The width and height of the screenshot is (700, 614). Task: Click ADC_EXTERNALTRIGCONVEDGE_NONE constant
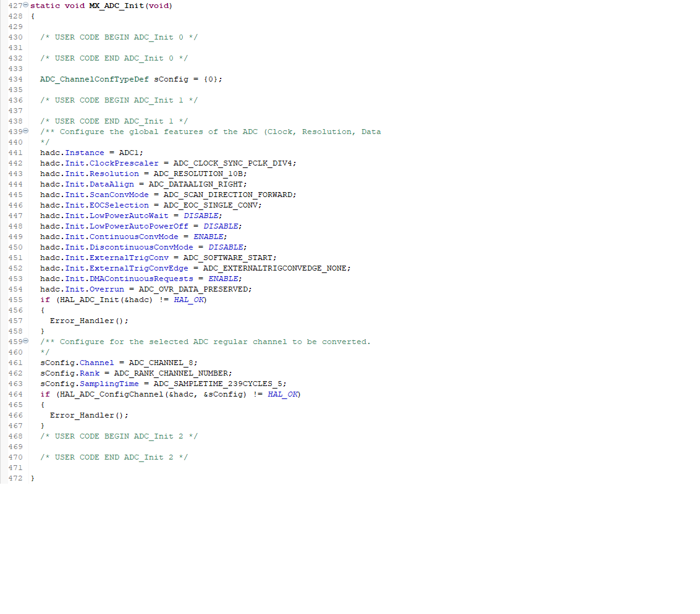pos(276,268)
